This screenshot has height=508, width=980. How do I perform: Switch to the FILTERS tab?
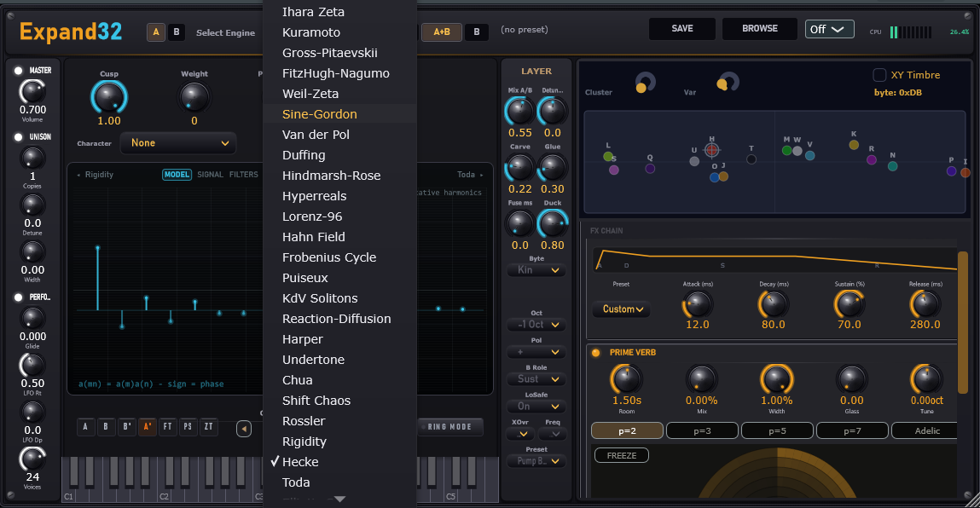[x=244, y=175]
